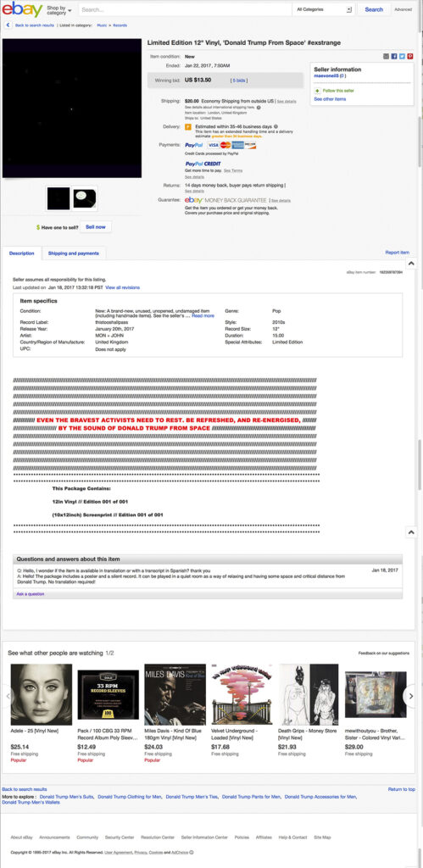Click the Sell now button

click(x=96, y=227)
